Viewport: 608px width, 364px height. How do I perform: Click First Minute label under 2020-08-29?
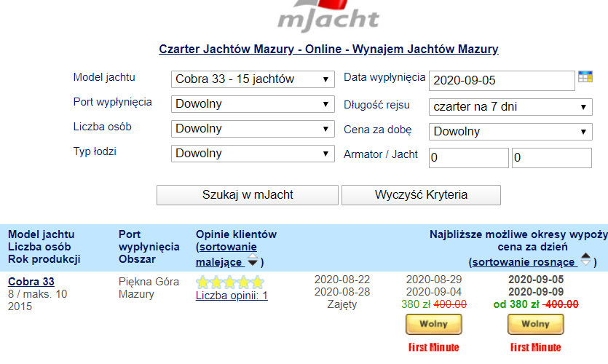[434, 347]
